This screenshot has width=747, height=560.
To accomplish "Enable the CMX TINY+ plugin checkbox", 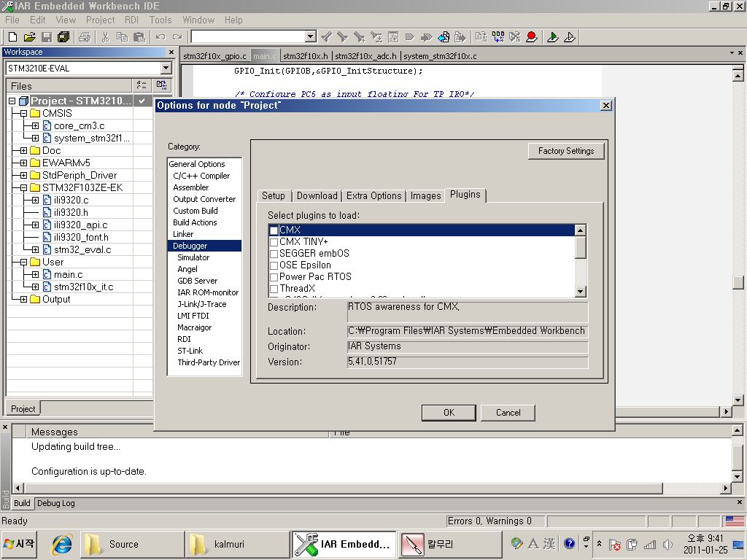I will point(274,242).
